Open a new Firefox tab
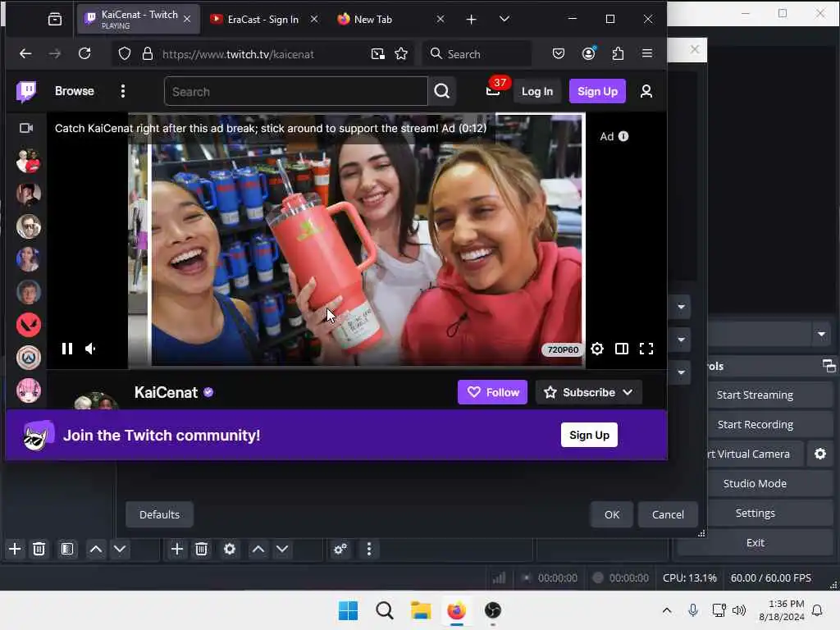840x630 pixels. (471, 20)
